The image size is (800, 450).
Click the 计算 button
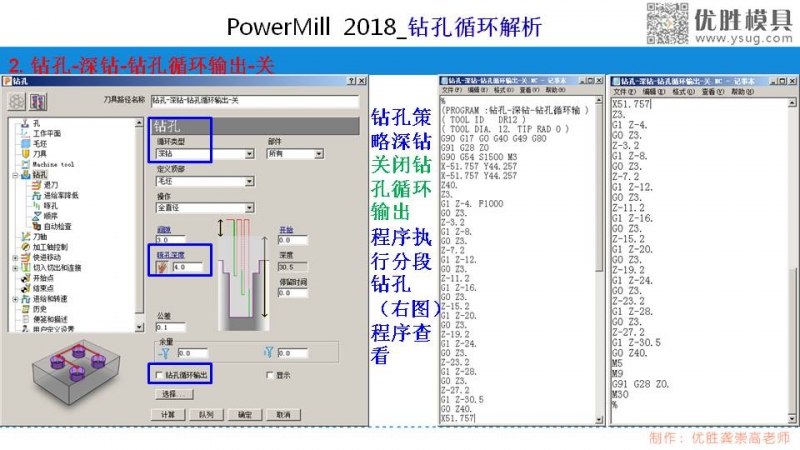[168, 414]
